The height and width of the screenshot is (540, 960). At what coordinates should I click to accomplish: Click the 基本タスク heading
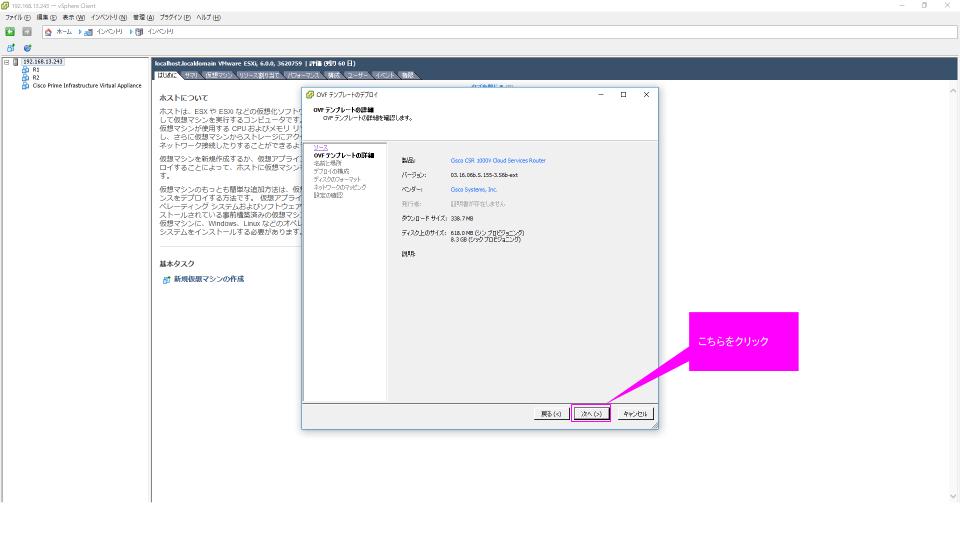pos(177,264)
